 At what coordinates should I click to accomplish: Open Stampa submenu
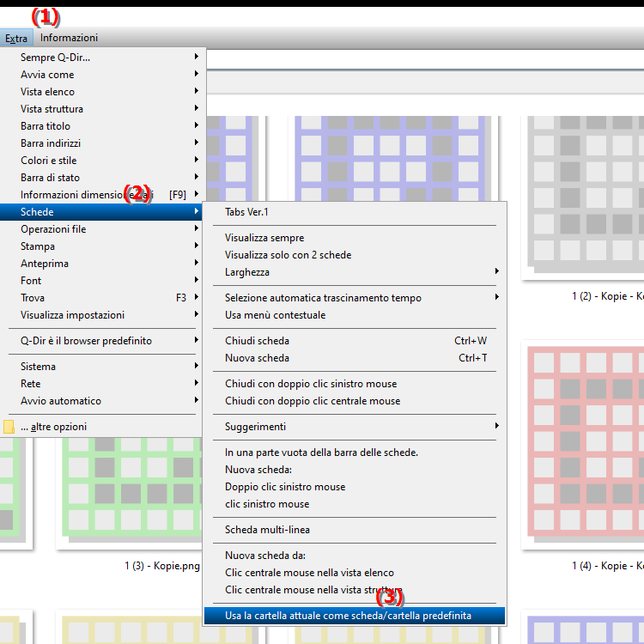click(x=101, y=246)
